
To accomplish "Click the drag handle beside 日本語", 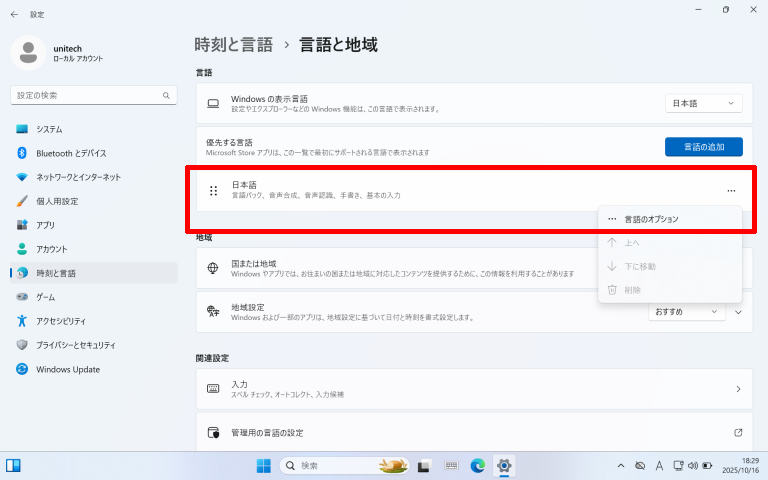I will pyautogui.click(x=213, y=190).
